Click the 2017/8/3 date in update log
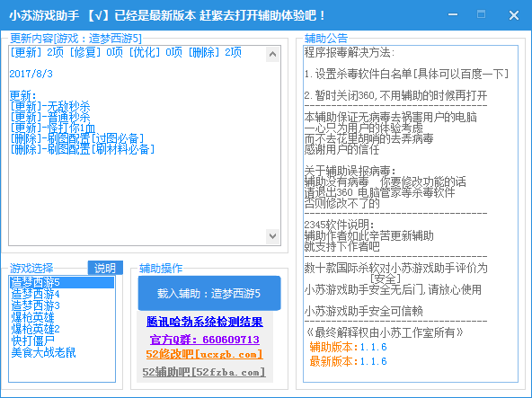 coord(31,74)
